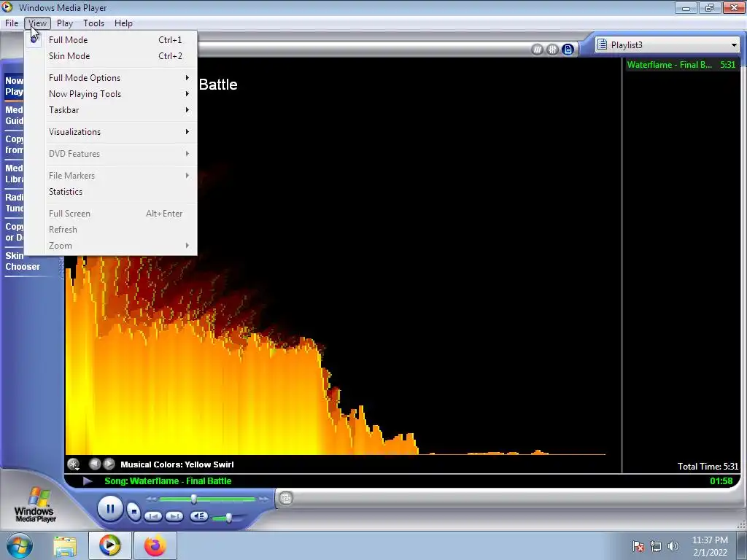Image resolution: width=747 pixels, height=560 pixels.
Task: Expand the DVD Features submenu
Action: 111,154
